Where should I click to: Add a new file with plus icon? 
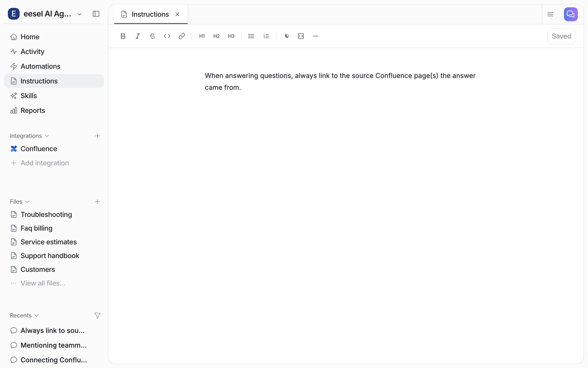pyautogui.click(x=98, y=202)
